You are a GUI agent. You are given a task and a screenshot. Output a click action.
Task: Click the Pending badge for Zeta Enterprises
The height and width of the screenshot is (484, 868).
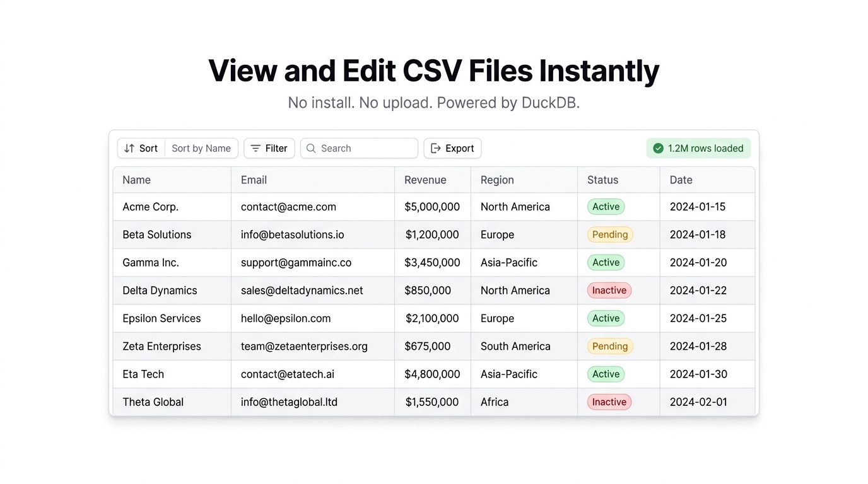[x=610, y=346]
